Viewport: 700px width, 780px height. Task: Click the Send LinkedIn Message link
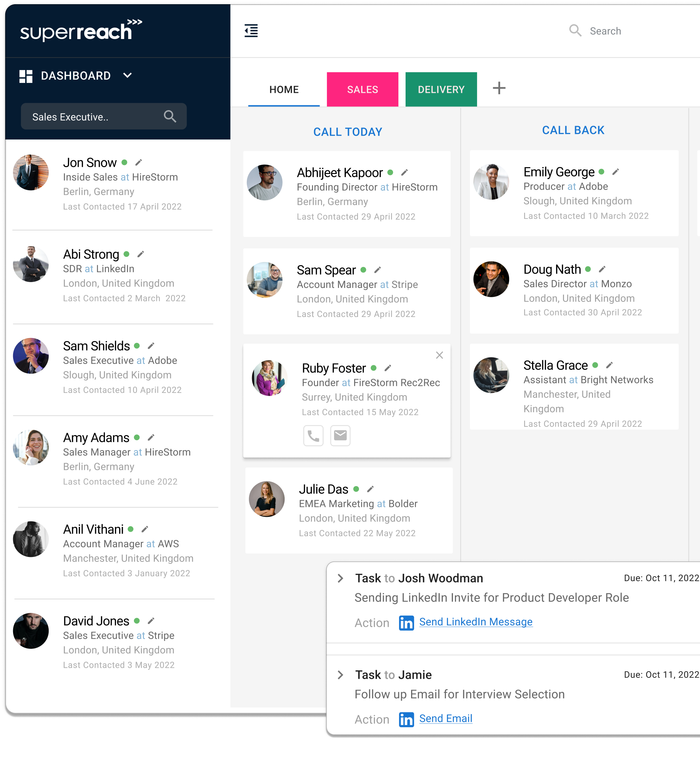(x=475, y=622)
